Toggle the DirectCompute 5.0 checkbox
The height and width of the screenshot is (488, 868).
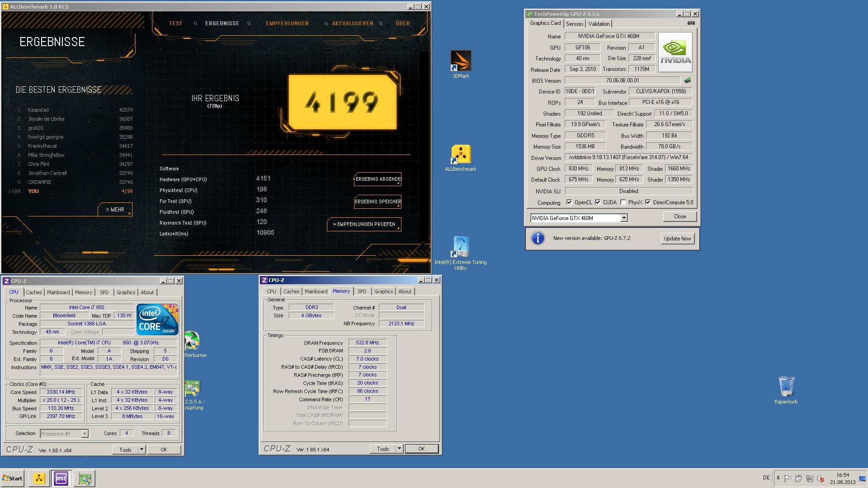[x=648, y=202]
